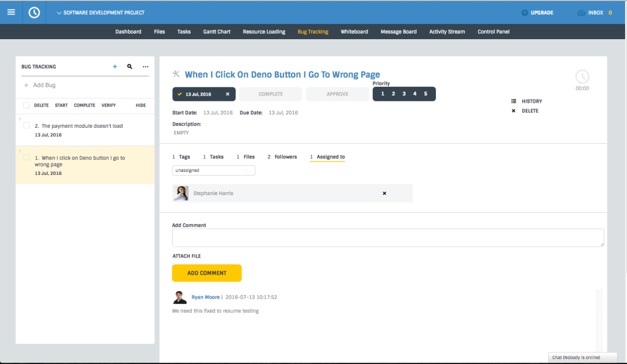Screen dimensions: 627x364
Task: Click the ADD COMMENT button
Action: (206, 273)
